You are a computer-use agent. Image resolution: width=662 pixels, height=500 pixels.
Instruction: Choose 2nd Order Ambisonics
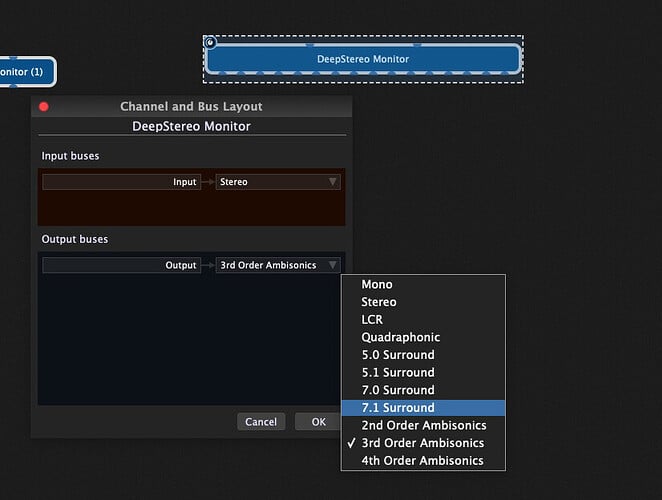pos(423,425)
